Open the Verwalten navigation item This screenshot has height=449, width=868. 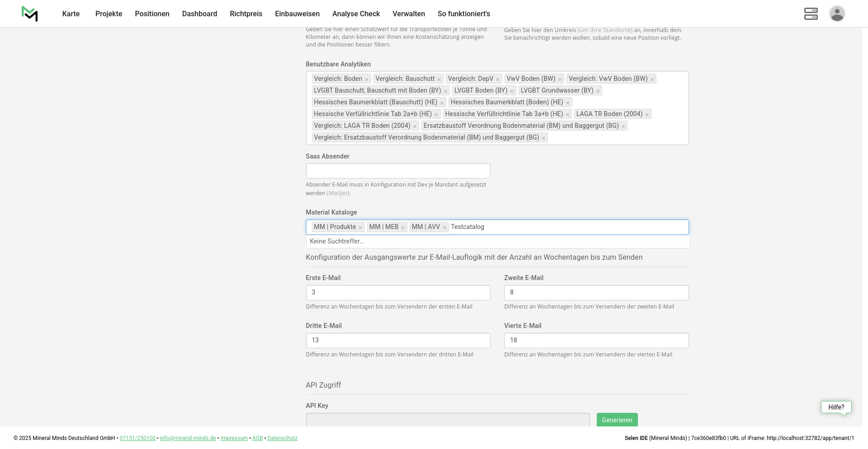coord(409,14)
